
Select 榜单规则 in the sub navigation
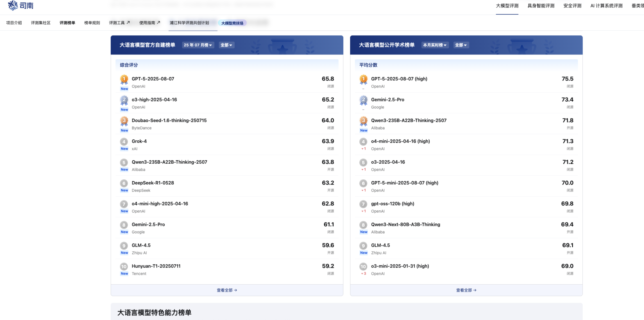point(92,23)
